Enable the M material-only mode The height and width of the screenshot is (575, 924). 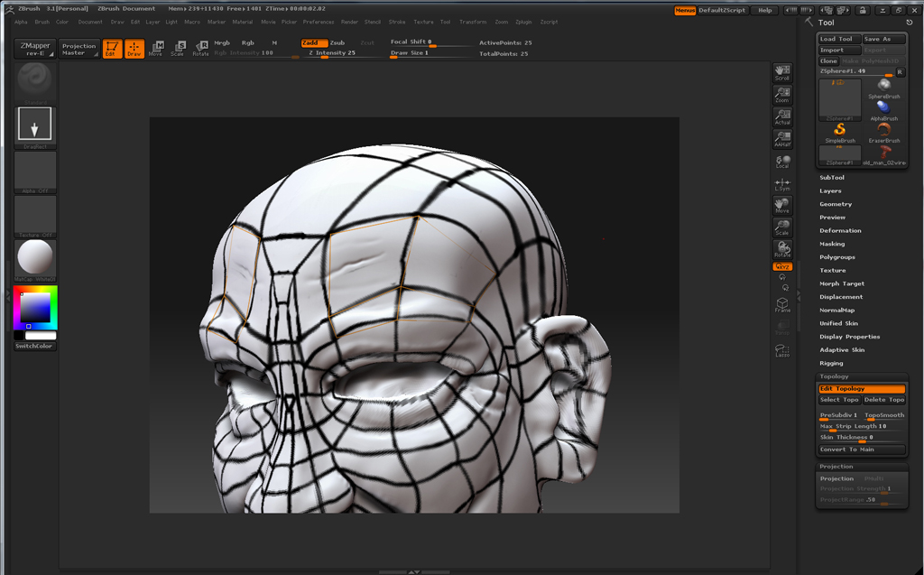tap(274, 43)
